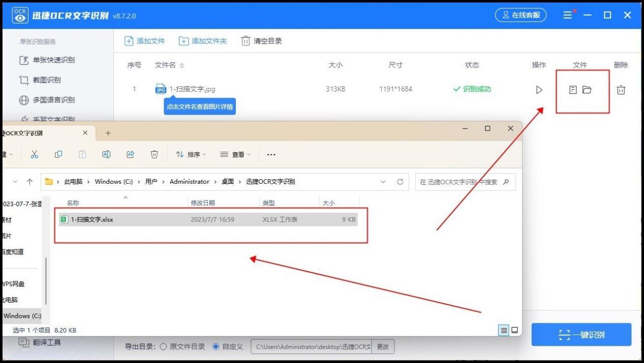
Task: Click the Explorer navigation pane scrollbar
Action: point(46,280)
